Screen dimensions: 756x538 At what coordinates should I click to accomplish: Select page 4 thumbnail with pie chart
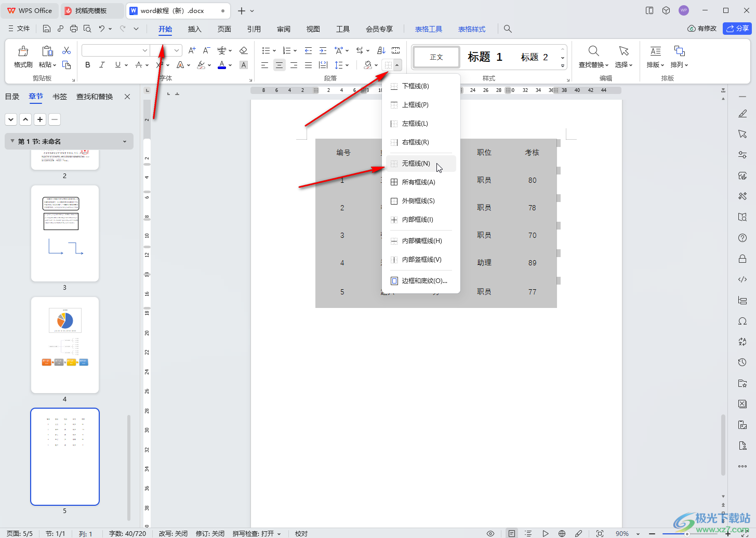pos(65,345)
